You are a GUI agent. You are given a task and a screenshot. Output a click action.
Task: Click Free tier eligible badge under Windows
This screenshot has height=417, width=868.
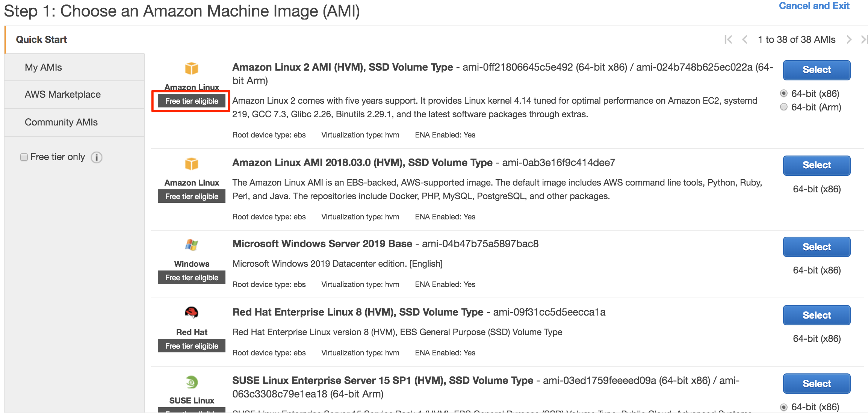click(x=192, y=278)
